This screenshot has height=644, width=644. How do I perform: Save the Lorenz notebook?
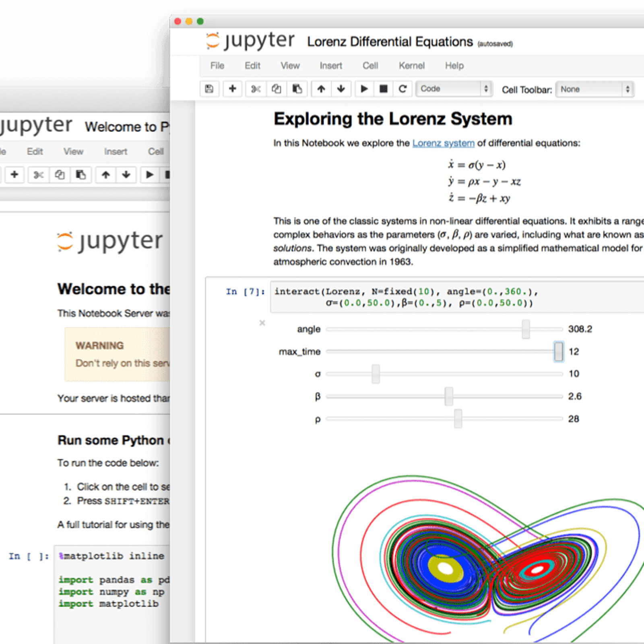209,89
